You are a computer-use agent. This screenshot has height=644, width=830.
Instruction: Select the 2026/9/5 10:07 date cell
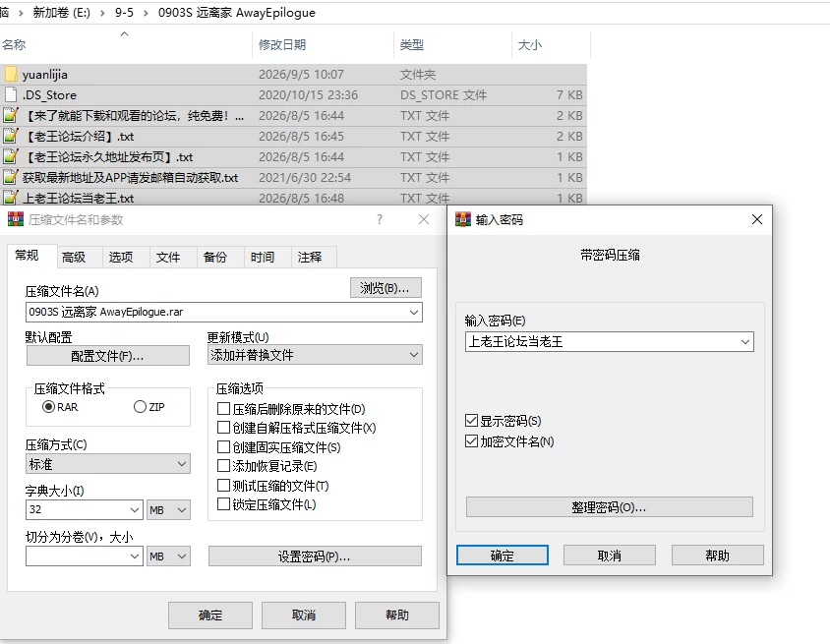(301, 74)
